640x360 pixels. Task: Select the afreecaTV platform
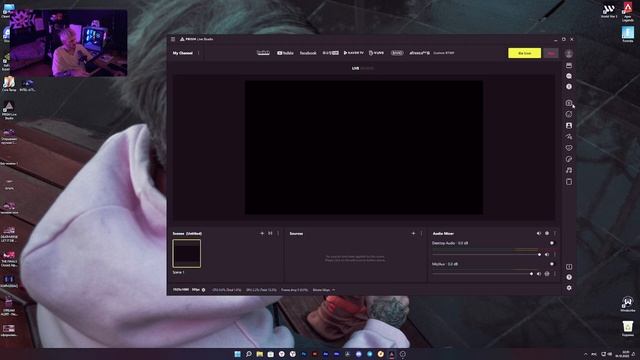pos(419,53)
